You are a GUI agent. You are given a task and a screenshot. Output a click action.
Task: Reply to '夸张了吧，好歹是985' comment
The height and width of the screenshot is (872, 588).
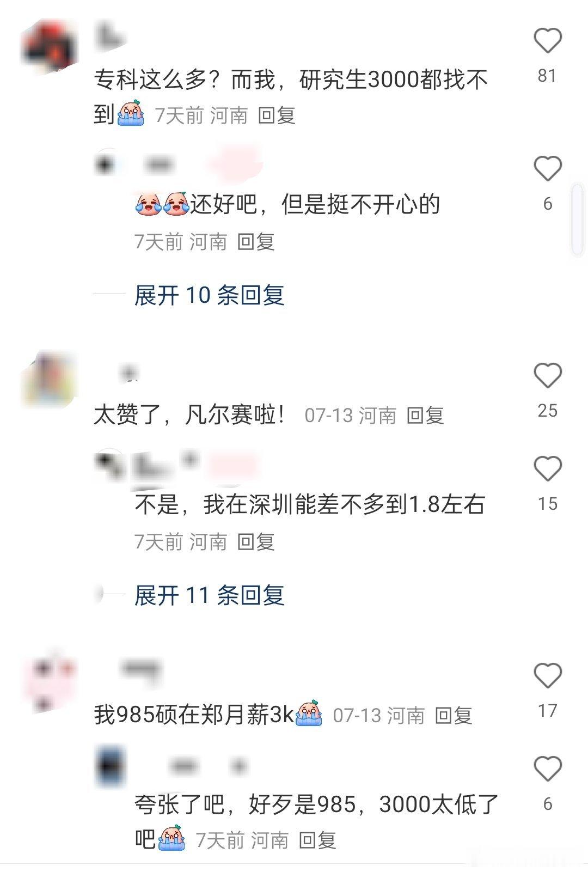pos(317,840)
